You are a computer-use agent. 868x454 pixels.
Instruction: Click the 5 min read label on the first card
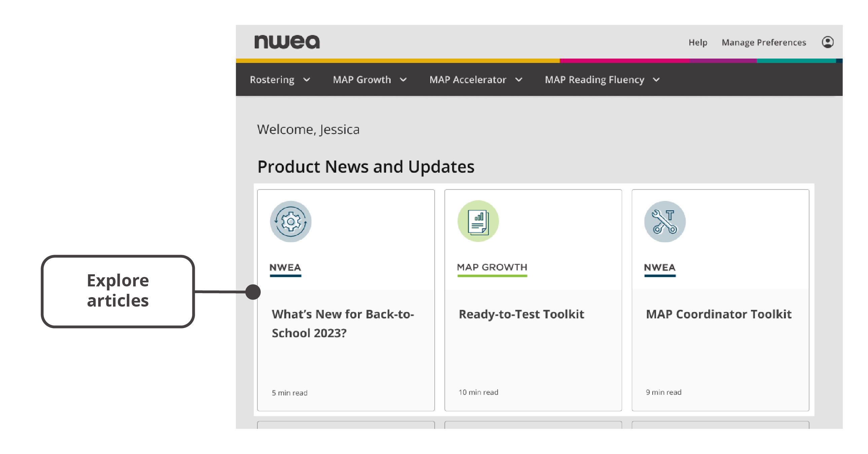coord(289,392)
